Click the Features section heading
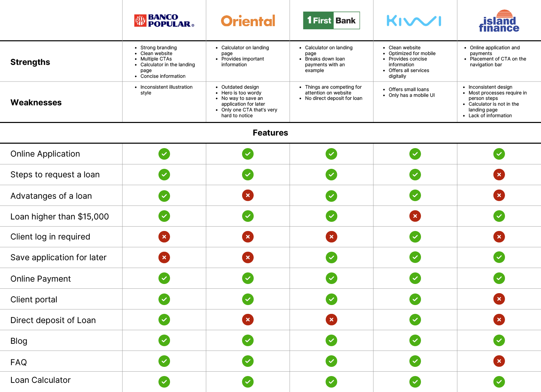The width and height of the screenshot is (541, 392). pos(270,133)
